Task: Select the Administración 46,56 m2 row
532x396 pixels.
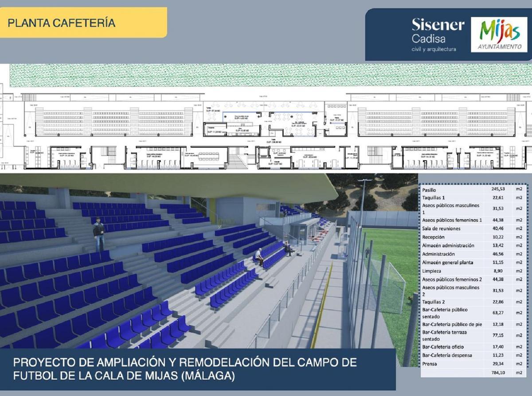Action: pyautogui.click(x=471, y=254)
